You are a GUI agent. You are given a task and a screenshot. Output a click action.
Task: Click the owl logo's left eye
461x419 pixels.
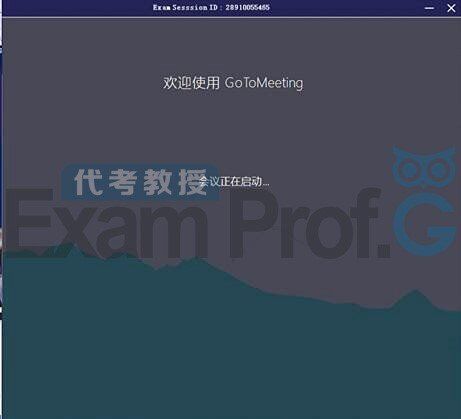pos(408,169)
